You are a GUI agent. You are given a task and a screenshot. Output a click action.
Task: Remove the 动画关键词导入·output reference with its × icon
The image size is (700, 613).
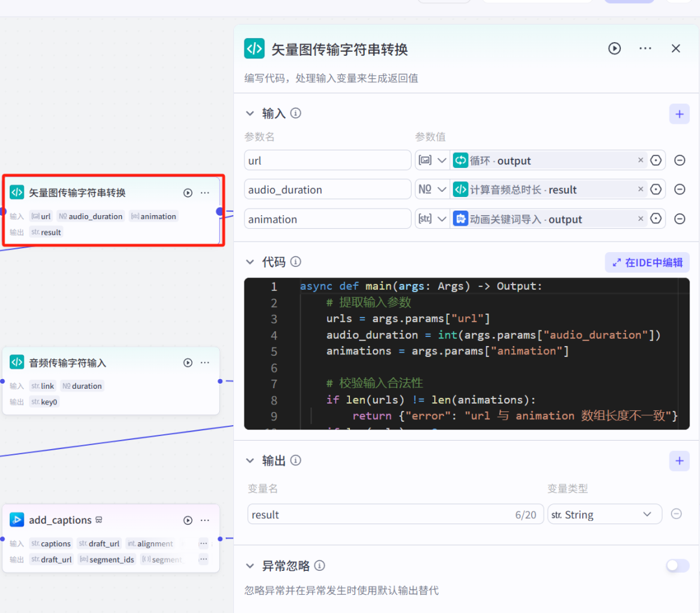point(640,218)
